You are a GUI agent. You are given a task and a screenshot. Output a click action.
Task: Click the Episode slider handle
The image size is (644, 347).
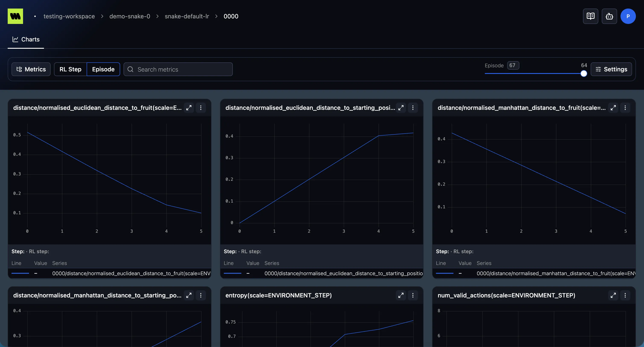coord(584,74)
